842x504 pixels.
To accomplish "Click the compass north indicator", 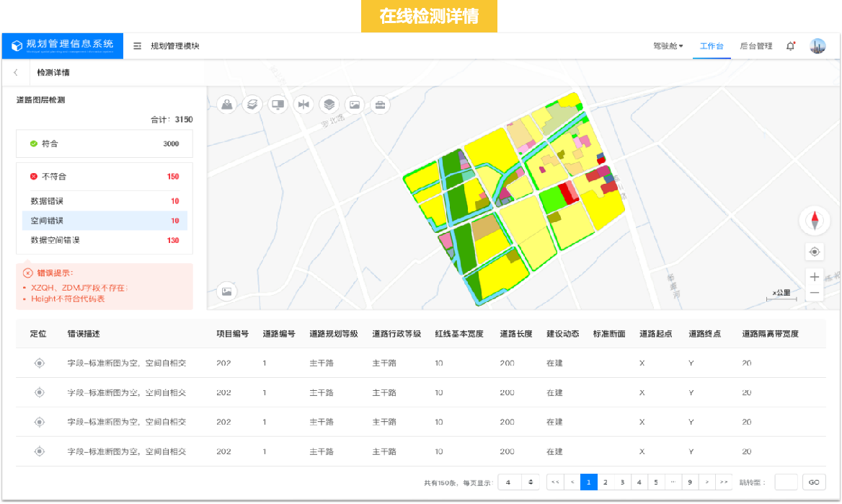I will point(815,221).
